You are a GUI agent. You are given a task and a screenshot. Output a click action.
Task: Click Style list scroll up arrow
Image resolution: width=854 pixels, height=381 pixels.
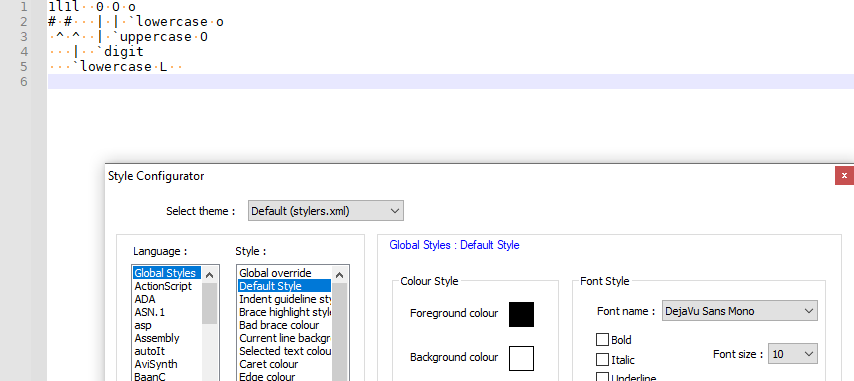click(339, 275)
